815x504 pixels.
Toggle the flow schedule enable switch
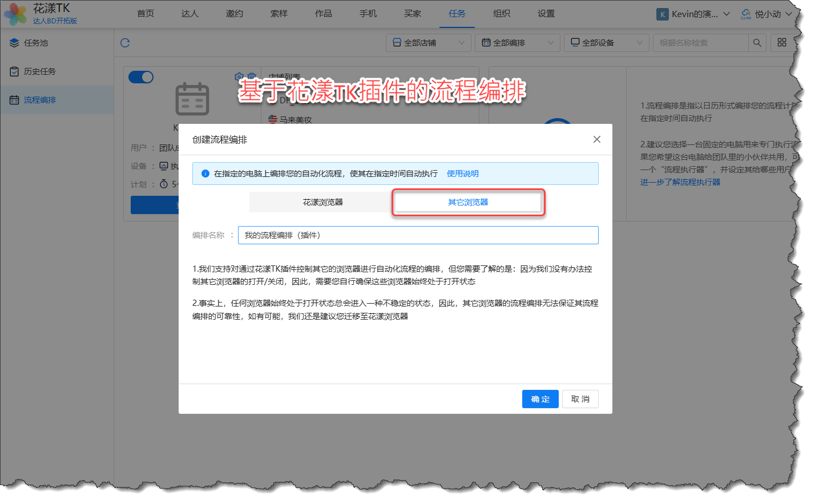coord(141,77)
